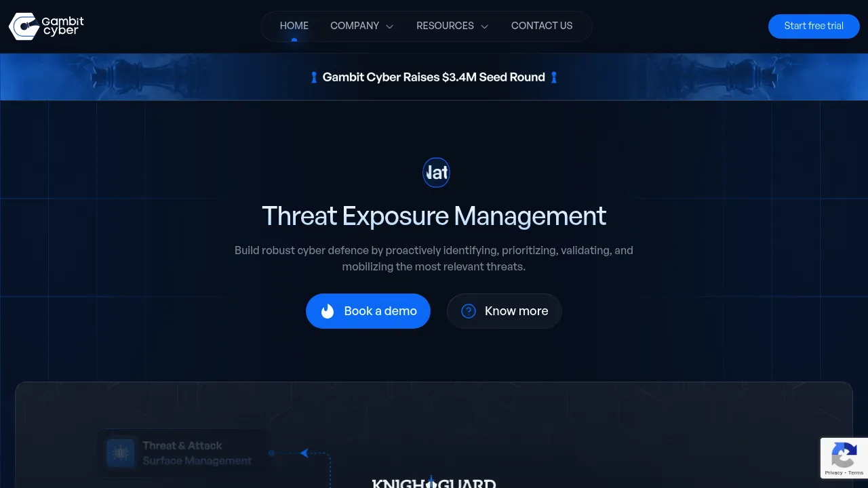The height and width of the screenshot is (488, 868).
Task: Click the KnightGuard logo
Action: tap(434, 483)
